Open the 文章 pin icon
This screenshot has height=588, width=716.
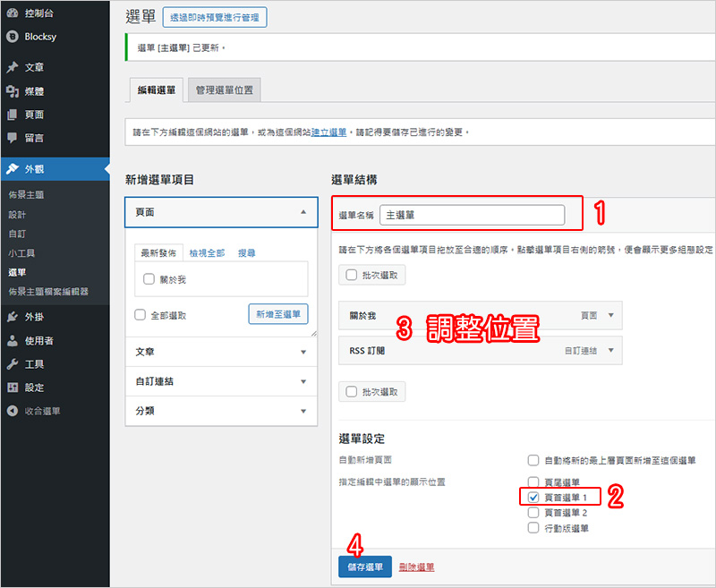point(13,67)
